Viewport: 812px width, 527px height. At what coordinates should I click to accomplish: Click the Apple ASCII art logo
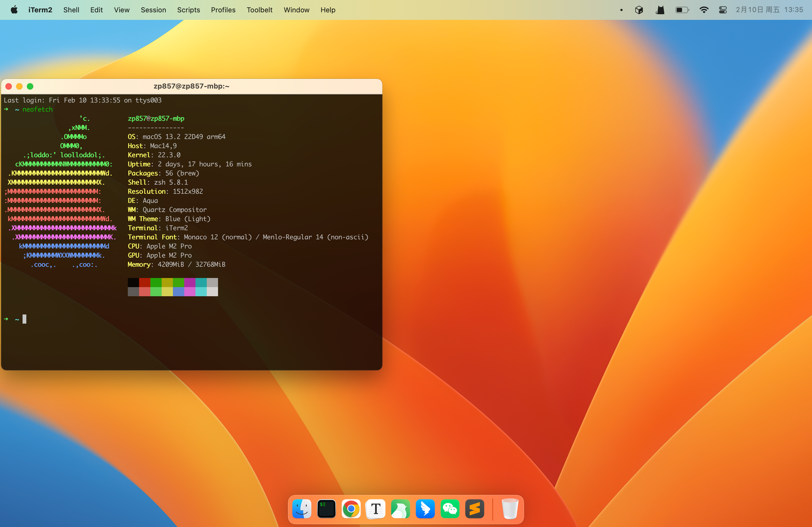click(x=61, y=192)
